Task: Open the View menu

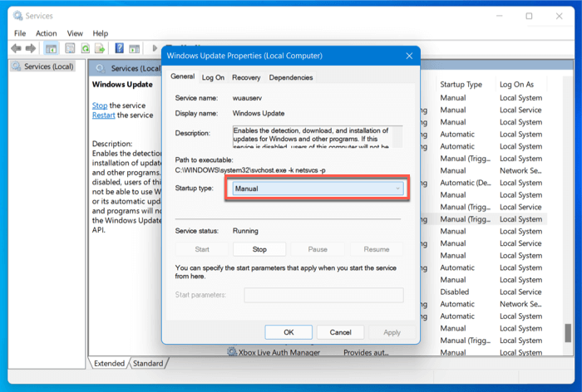Action: pos(75,33)
